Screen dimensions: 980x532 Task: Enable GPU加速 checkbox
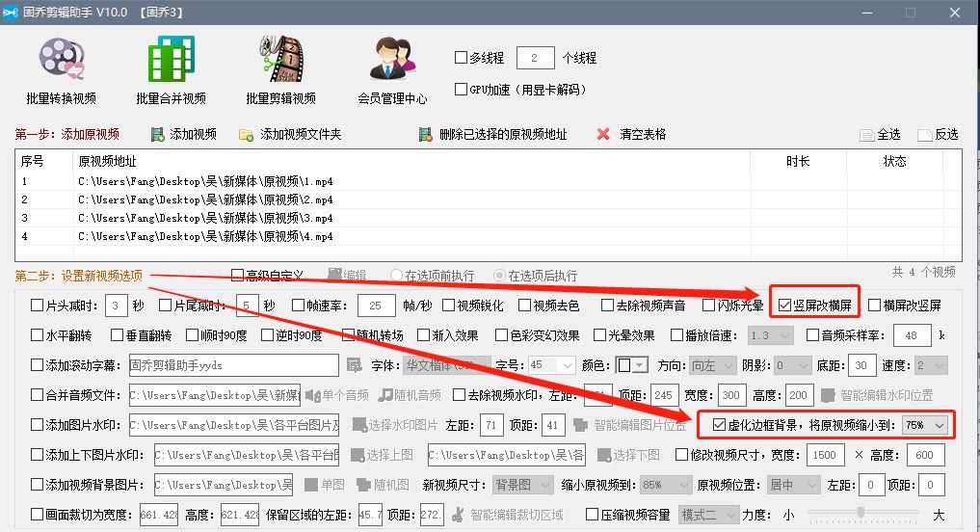462,90
